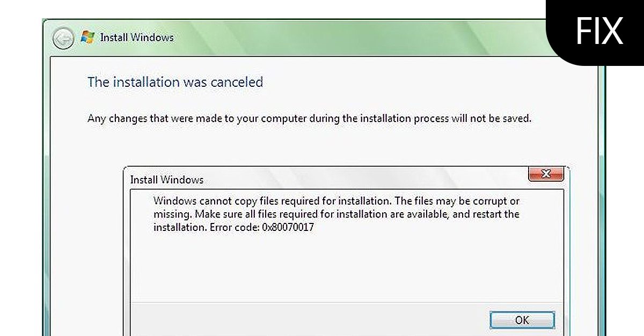Close the error dialog with red X
This screenshot has width=644, height=336.
tap(546, 174)
